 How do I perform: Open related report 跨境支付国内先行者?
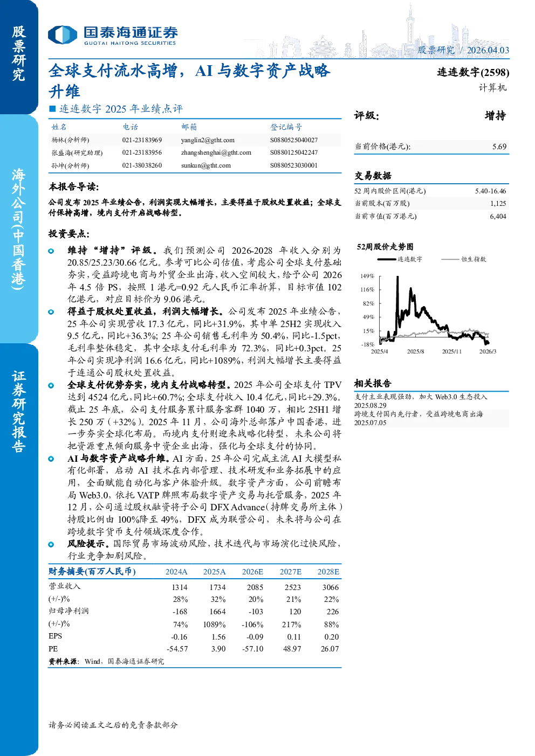(419, 418)
